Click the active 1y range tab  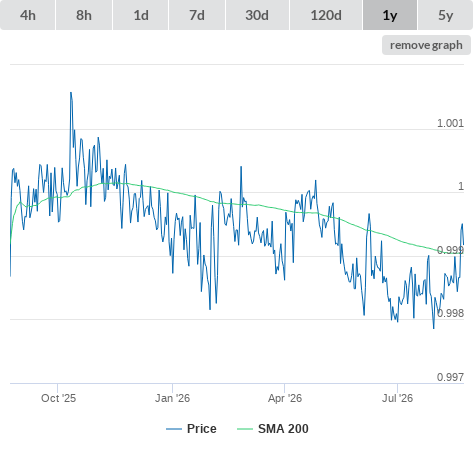pyautogui.click(x=390, y=15)
